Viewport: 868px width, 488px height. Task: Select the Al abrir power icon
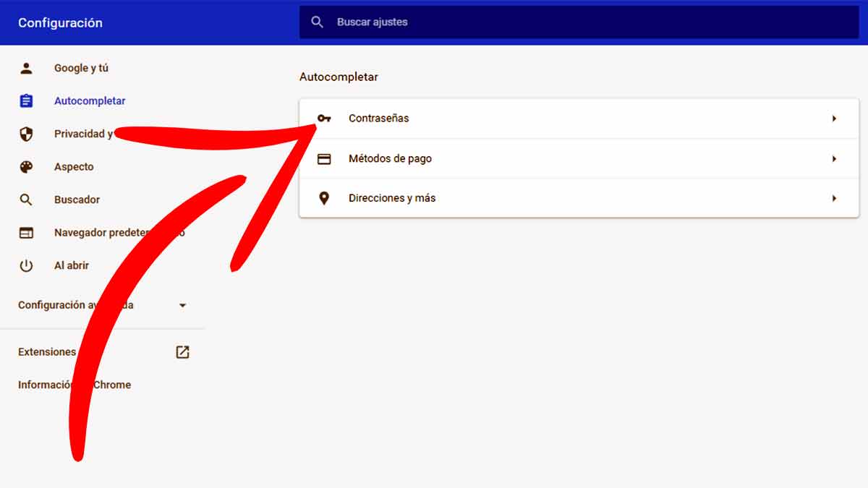[27, 265]
